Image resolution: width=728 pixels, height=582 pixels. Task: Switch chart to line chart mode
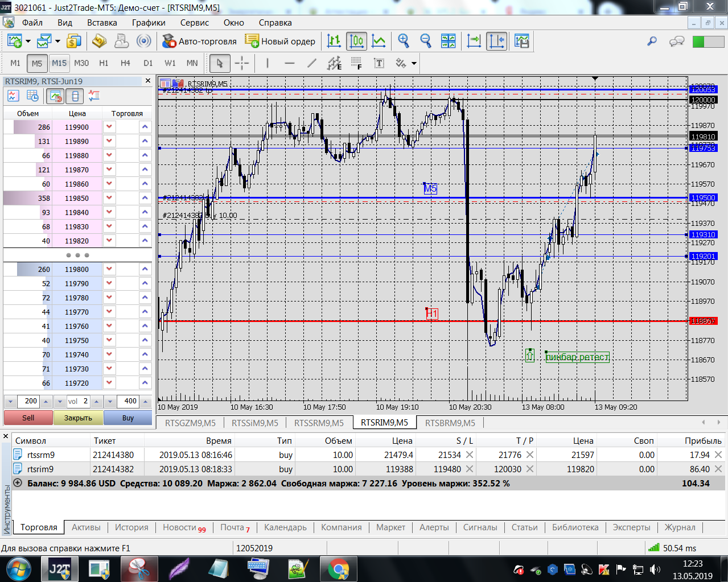point(379,41)
